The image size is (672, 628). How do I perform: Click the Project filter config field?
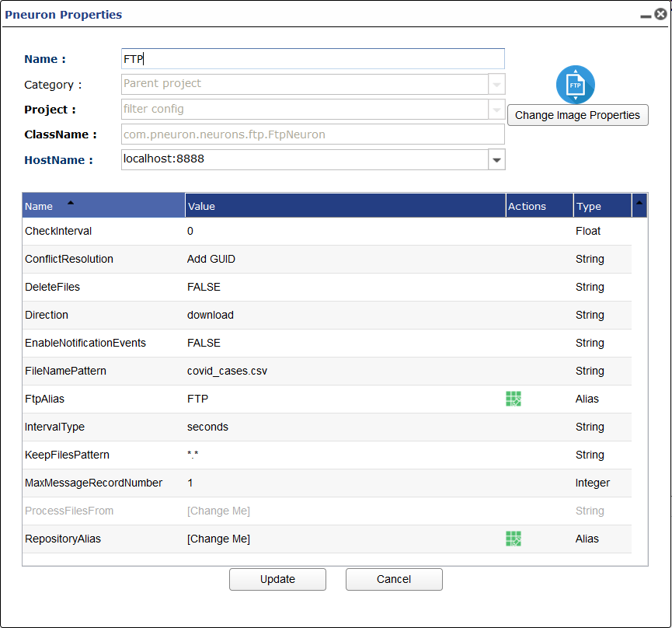point(305,110)
